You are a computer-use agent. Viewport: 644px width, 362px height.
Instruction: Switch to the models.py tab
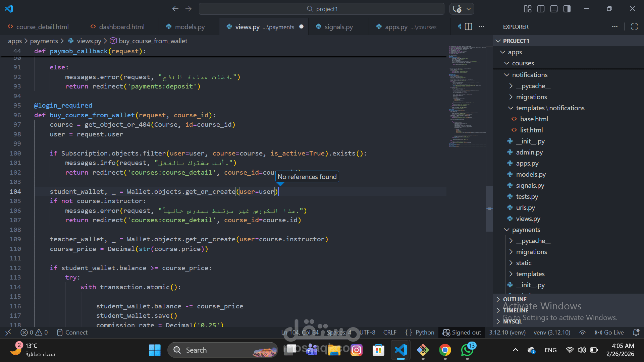(190, 27)
